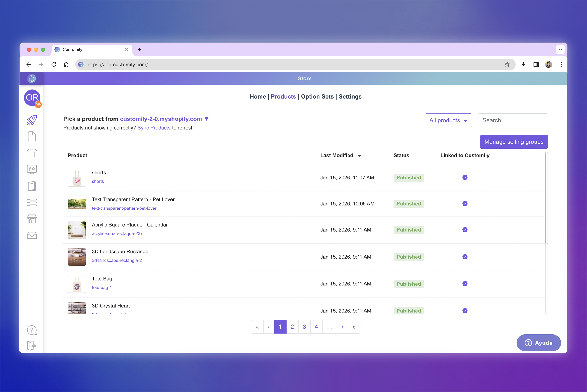Image resolution: width=587 pixels, height=392 pixels.
Task: Toggle the Last Modified sort arrow
Action: click(x=359, y=156)
